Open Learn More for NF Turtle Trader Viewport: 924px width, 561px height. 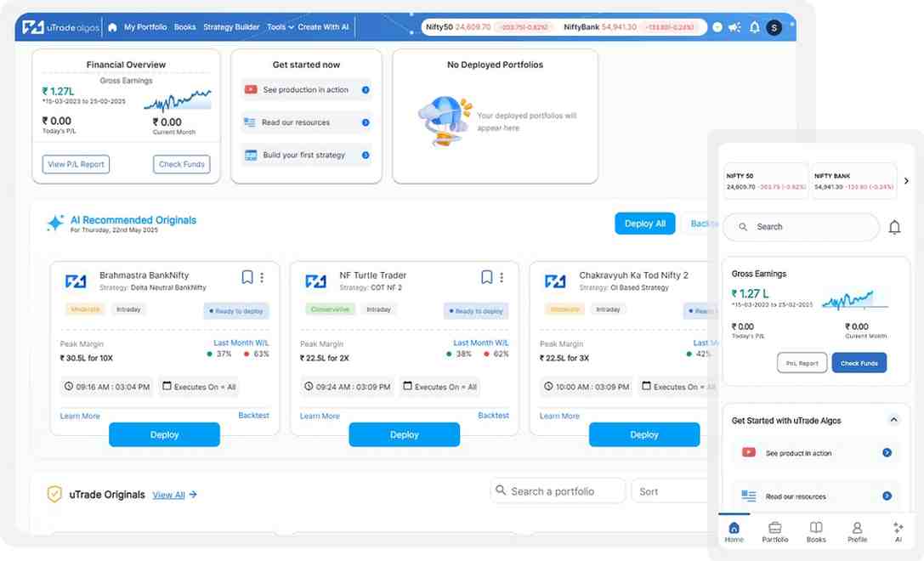pos(320,416)
